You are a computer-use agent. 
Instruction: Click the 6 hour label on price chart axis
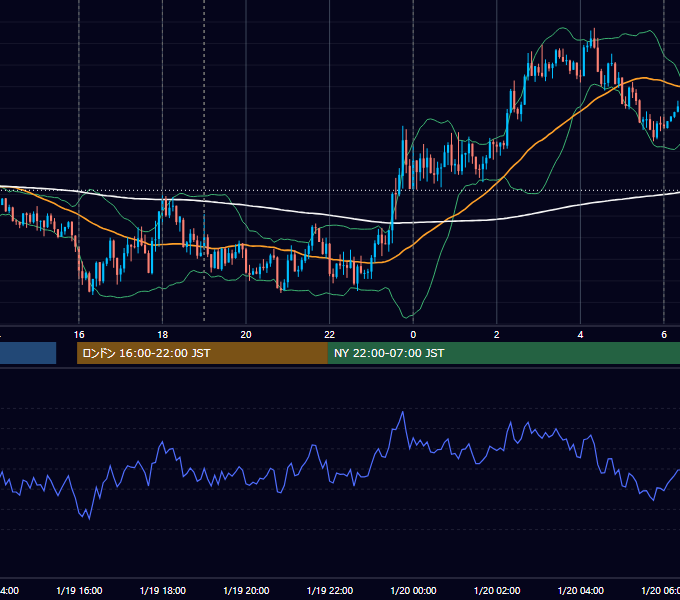664,335
